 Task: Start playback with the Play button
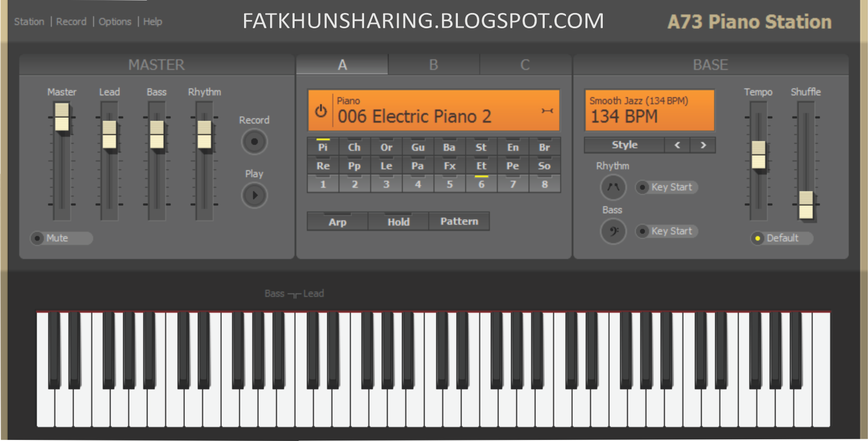click(254, 195)
